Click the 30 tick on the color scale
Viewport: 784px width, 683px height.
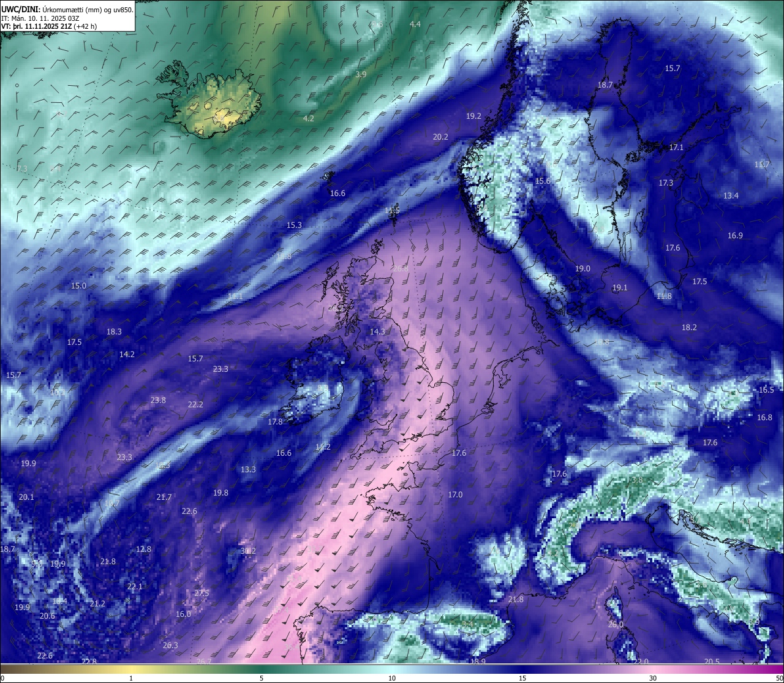click(x=653, y=678)
